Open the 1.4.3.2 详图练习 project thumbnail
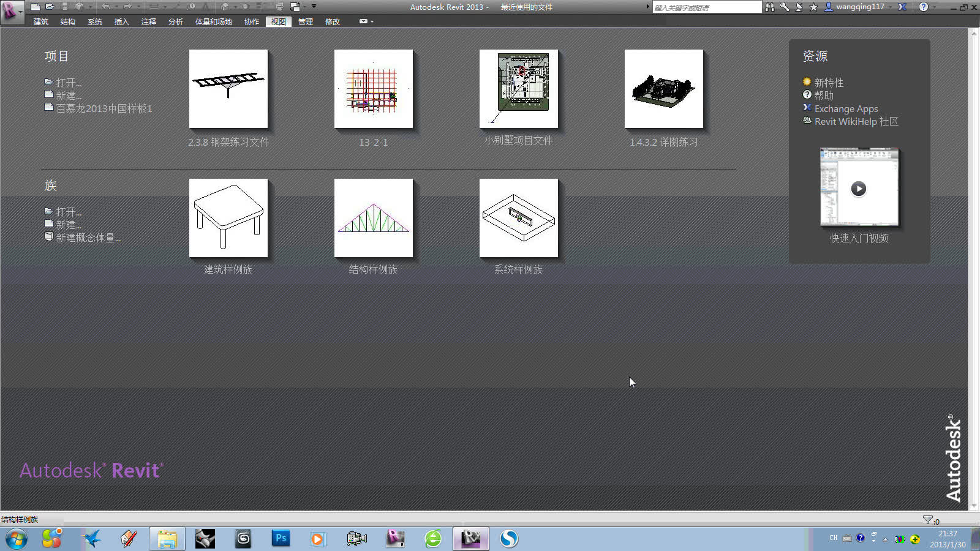The image size is (980, 551). click(664, 89)
